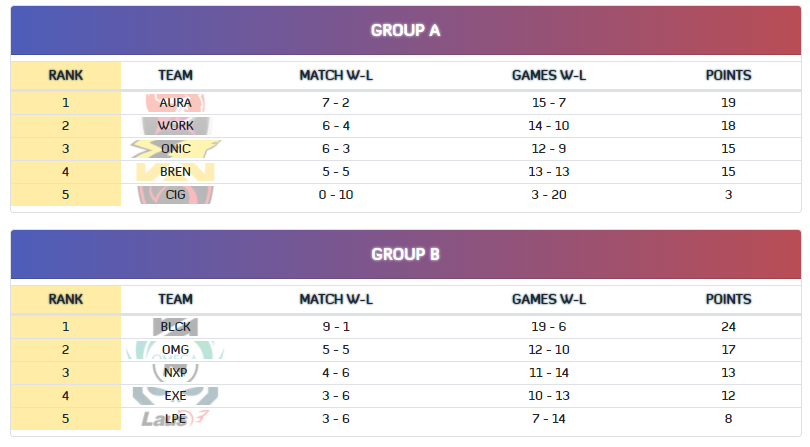Click Group A POINTS column header

coord(728,75)
